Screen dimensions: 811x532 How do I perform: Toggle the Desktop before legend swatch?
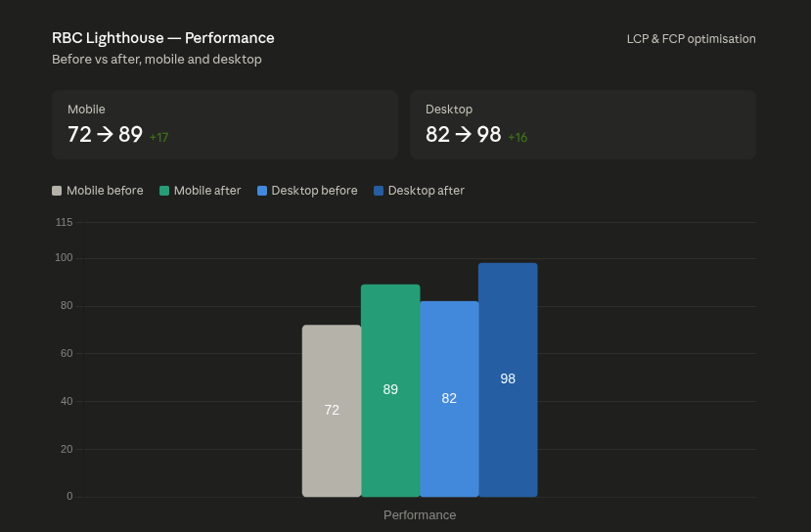262,191
